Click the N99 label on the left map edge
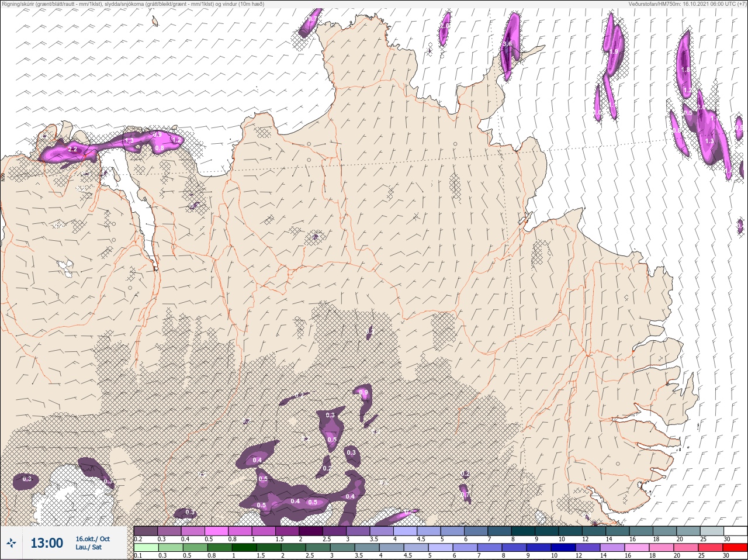Screen dimensions: 748x560 tap(3, 176)
